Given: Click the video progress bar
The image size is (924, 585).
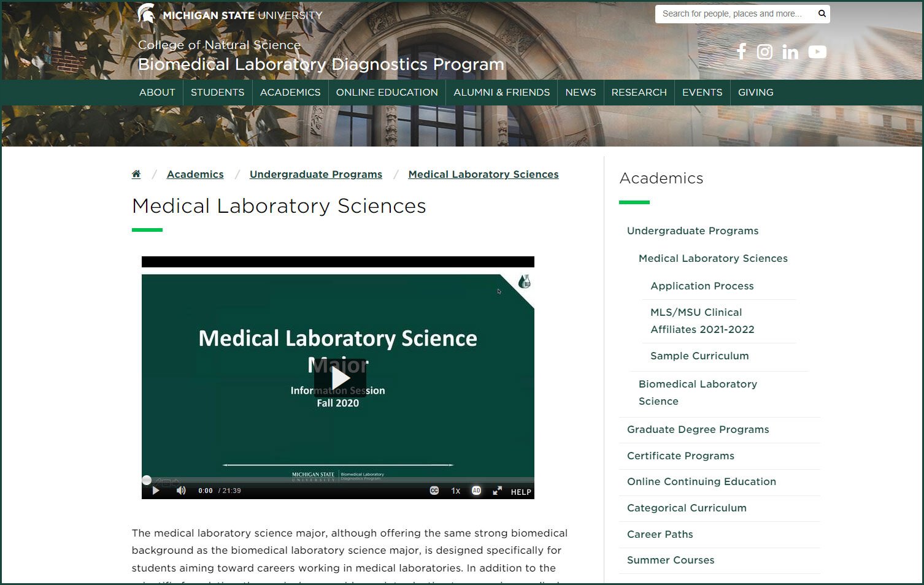Looking at the screenshot, I should [x=338, y=480].
